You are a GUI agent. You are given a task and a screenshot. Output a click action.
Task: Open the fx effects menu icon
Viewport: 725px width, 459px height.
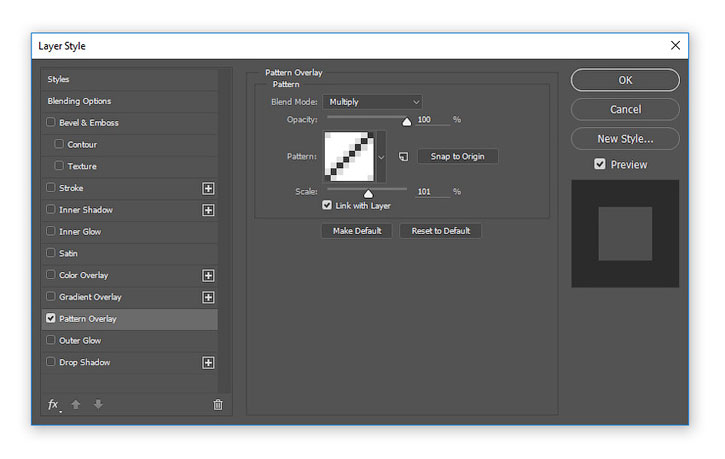(54, 405)
